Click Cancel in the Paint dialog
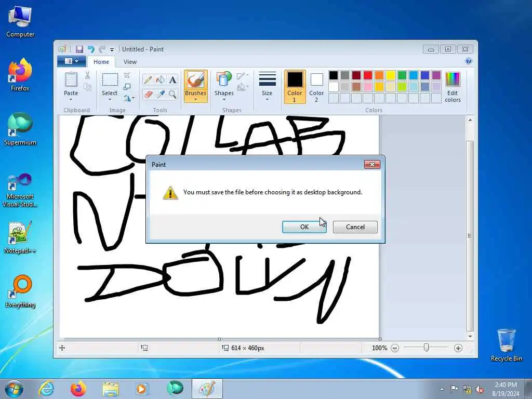The image size is (532, 399). pyautogui.click(x=355, y=227)
